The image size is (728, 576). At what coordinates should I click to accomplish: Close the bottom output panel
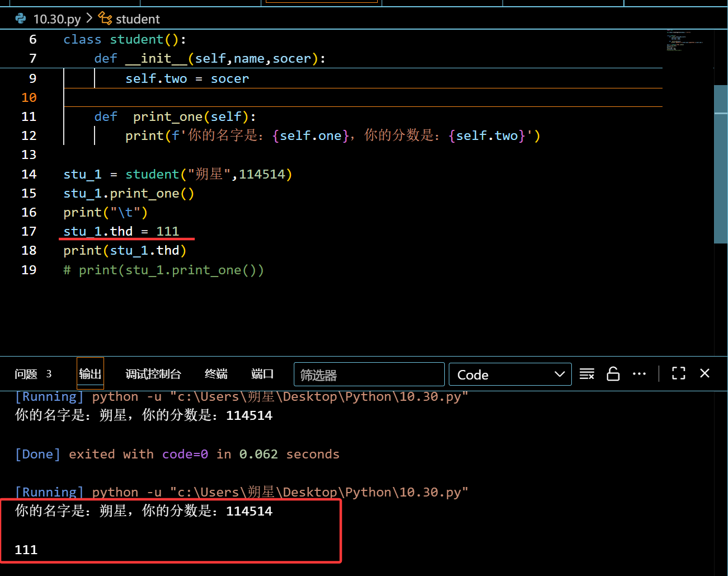(x=704, y=373)
